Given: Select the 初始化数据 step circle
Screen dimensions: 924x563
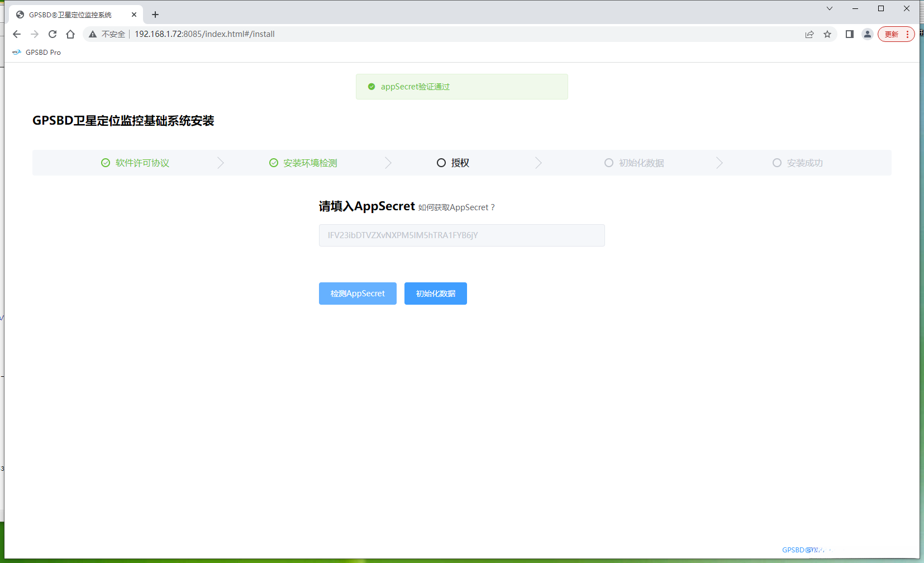Looking at the screenshot, I should (x=608, y=163).
